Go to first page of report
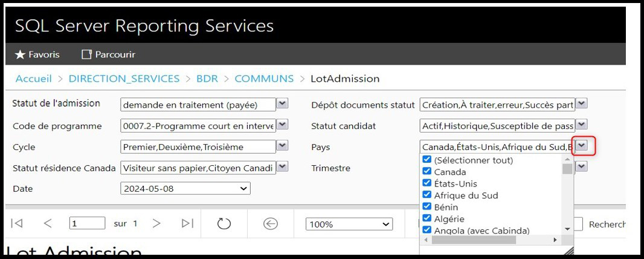The height and width of the screenshot is (259, 644). click(17, 223)
